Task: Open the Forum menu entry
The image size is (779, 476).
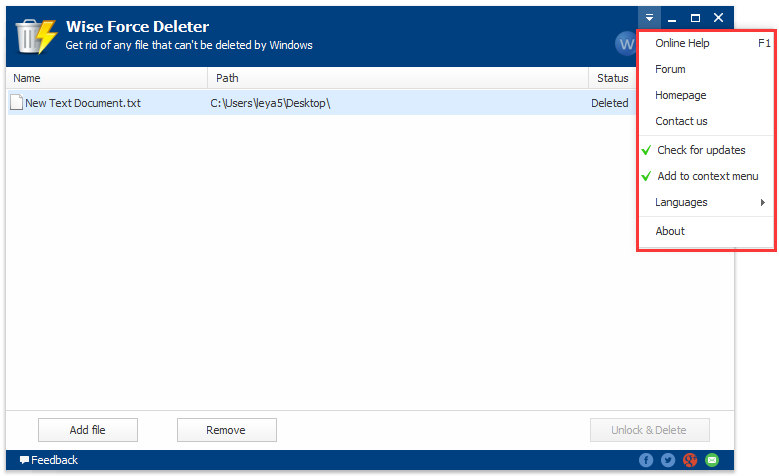Action: pos(706,69)
